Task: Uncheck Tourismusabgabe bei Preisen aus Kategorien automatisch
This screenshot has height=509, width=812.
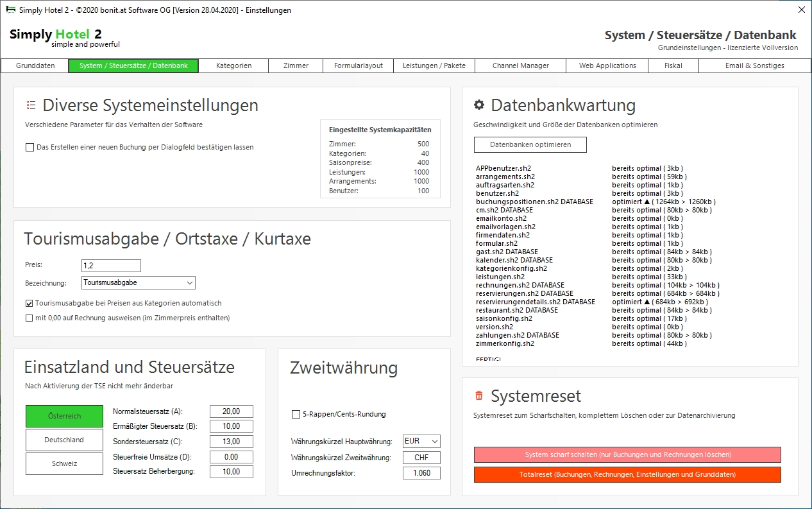Action: tap(30, 303)
